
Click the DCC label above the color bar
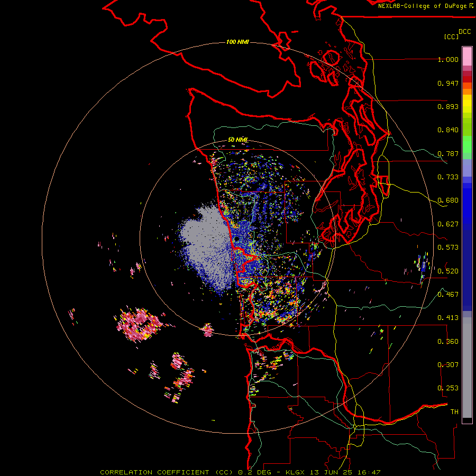(465, 32)
